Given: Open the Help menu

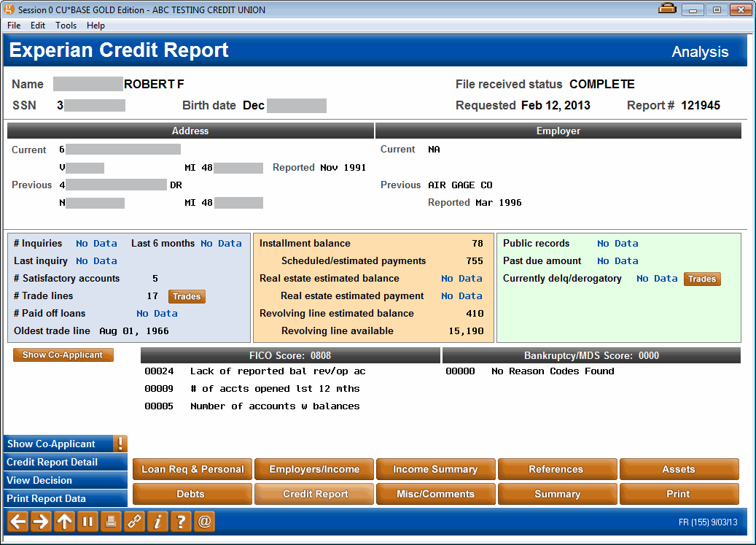Looking at the screenshot, I should [x=96, y=26].
